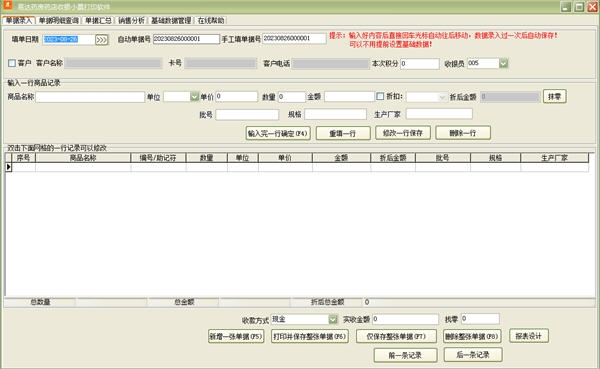Click the 单价 grid column header
The width and height of the screenshot is (600, 369).
tap(285, 158)
